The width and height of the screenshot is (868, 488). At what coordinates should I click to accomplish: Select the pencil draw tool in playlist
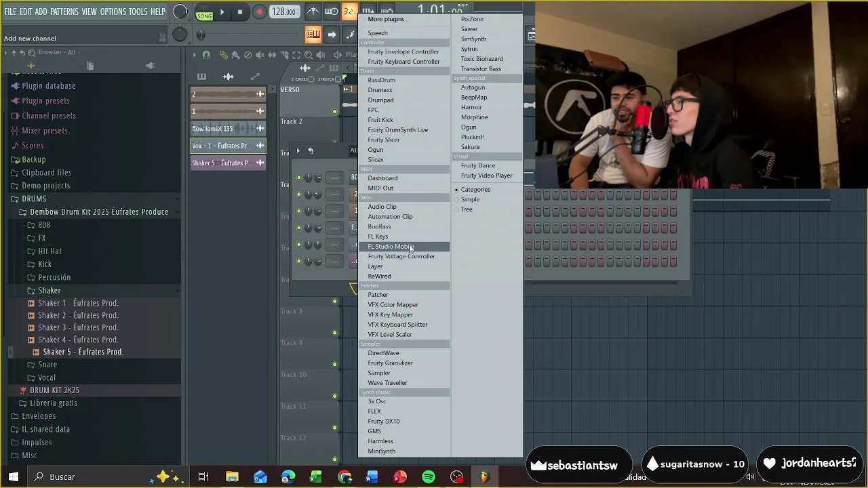[224, 55]
